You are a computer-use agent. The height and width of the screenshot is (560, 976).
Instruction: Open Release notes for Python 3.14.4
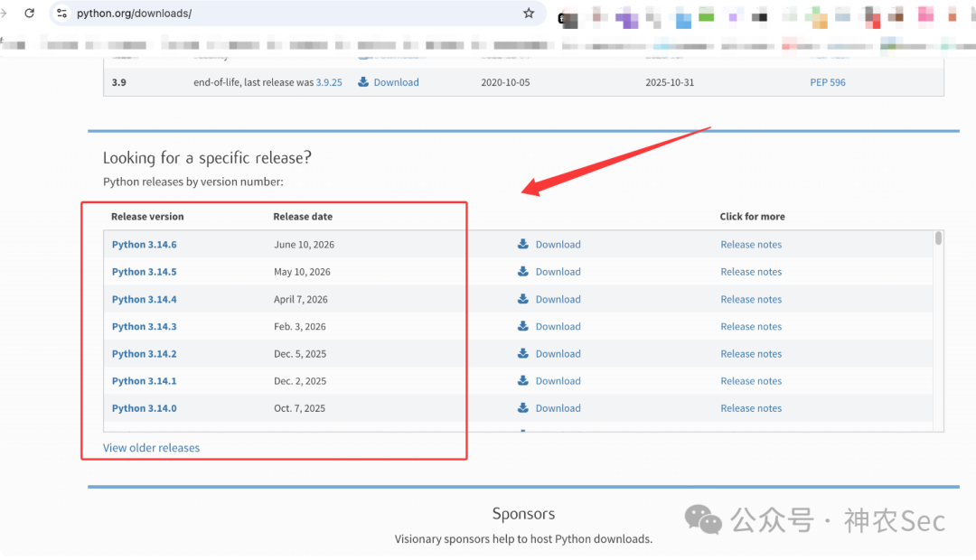tap(751, 299)
